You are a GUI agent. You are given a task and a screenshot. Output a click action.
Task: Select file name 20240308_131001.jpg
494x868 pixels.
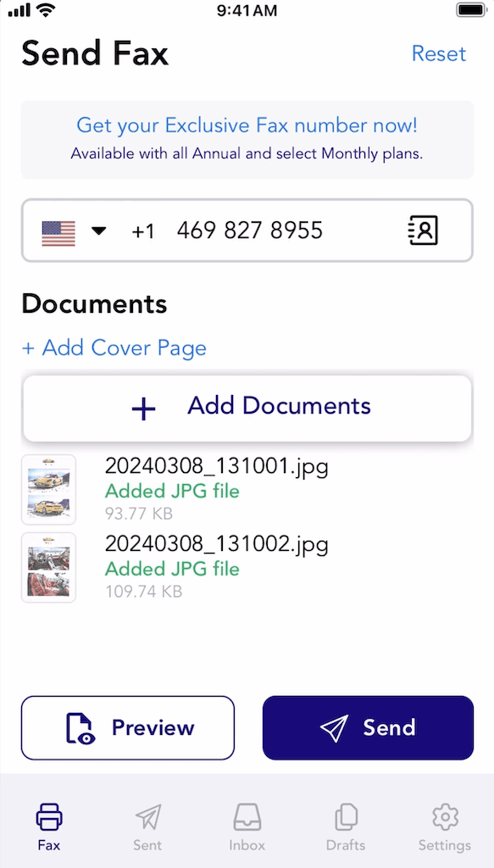tap(217, 468)
